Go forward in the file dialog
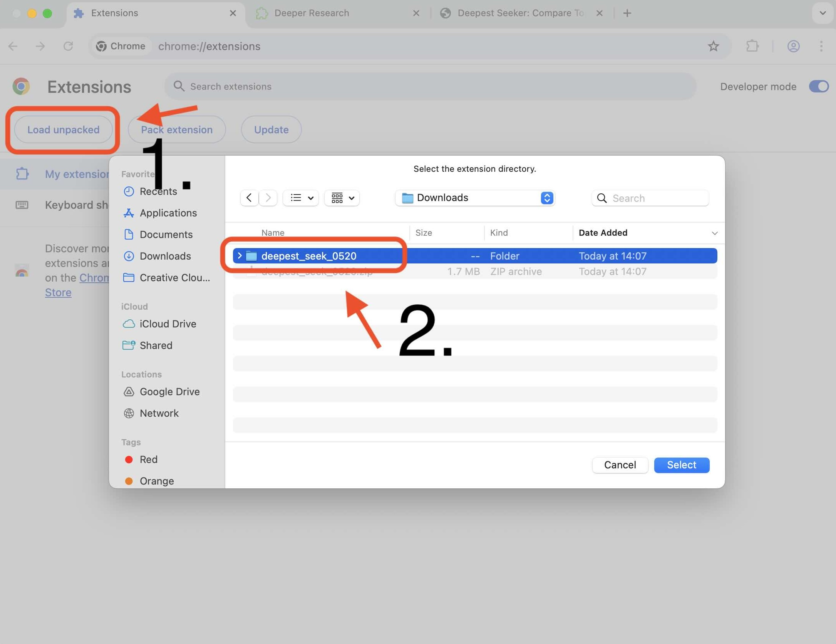This screenshot has height=644, width=836. [x=268, y=198]
